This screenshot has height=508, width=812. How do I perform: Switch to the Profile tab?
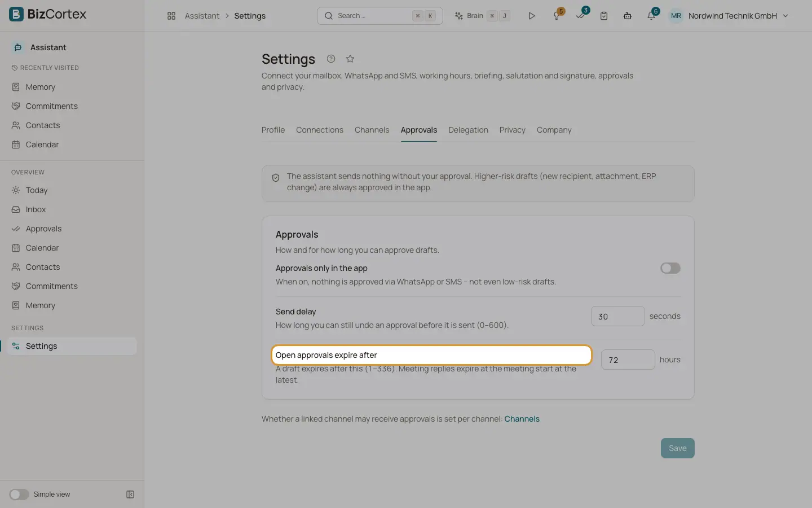273,130
